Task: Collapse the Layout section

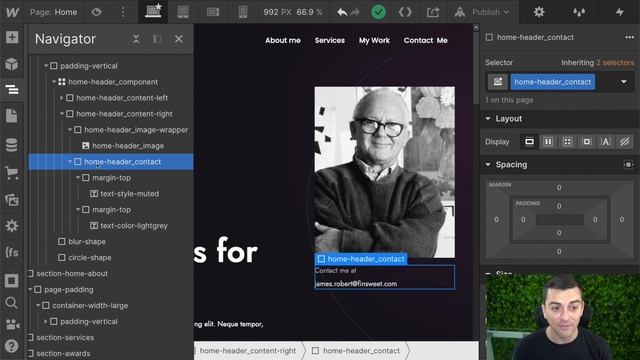Action: pos(488,118)
